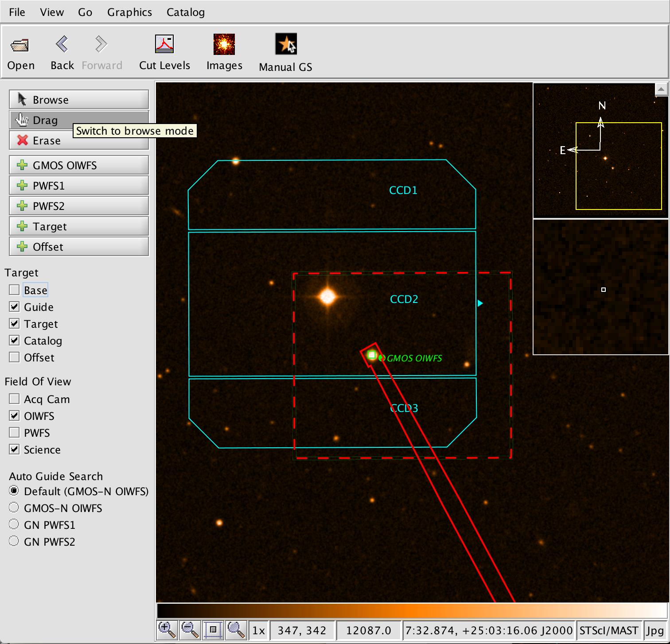Click the bright star in the CCD2 region

pyautogui.click(x=327, y=296)
